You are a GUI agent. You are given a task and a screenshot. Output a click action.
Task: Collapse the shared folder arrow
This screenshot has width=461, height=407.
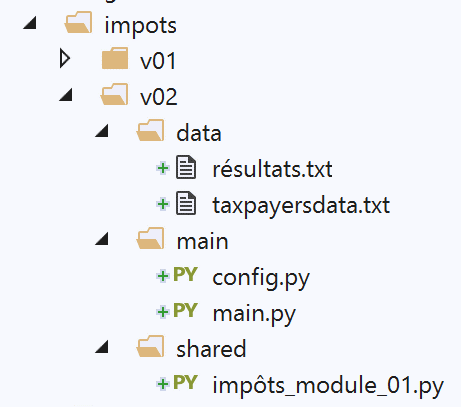(x=102, y=347)
